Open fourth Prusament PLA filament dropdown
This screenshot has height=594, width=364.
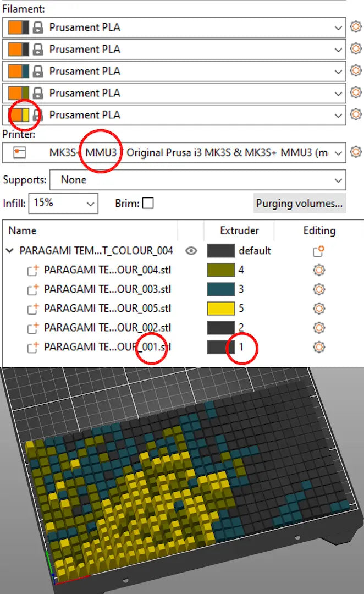click(174, 93)
